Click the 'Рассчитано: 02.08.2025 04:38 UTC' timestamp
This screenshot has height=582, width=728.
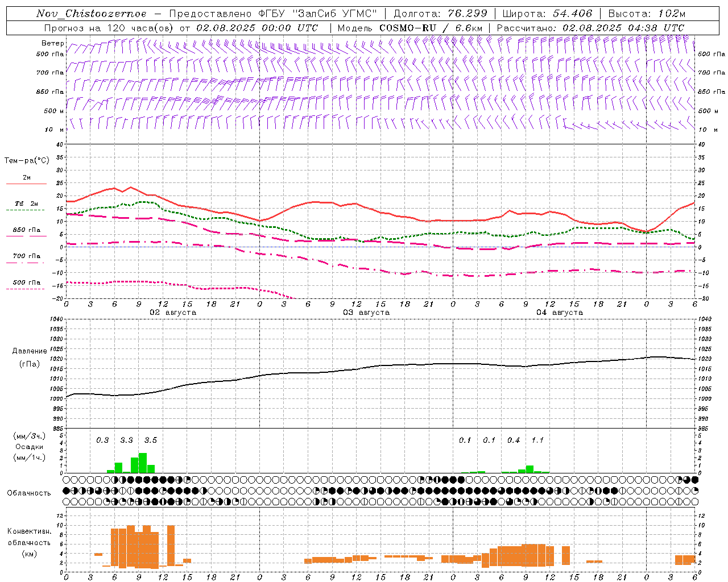(x=590, y=28)
